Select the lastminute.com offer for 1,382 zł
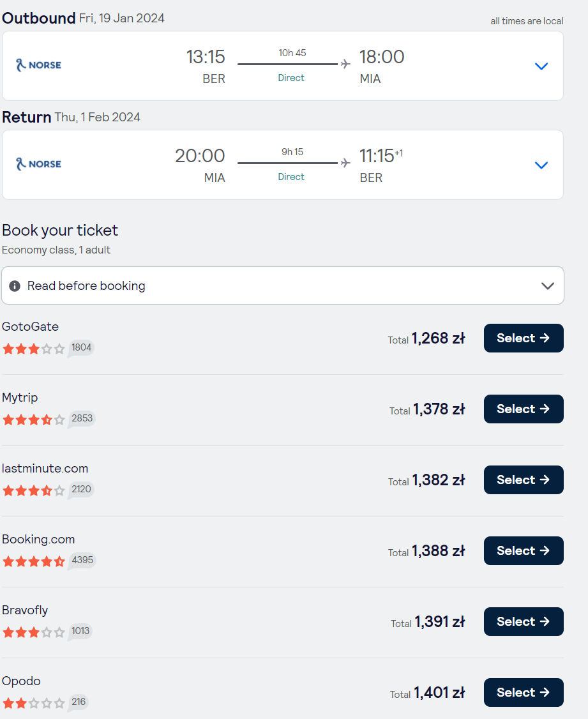588x719 pixels. [x=524, y=480]
